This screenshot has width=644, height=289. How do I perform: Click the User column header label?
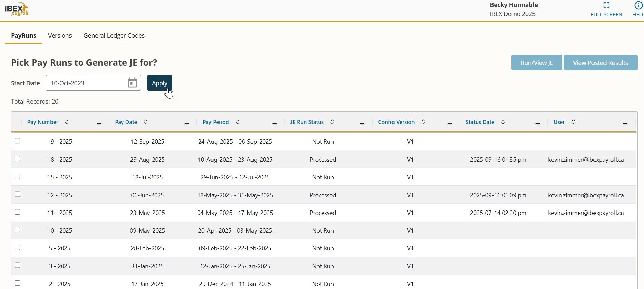559,122
